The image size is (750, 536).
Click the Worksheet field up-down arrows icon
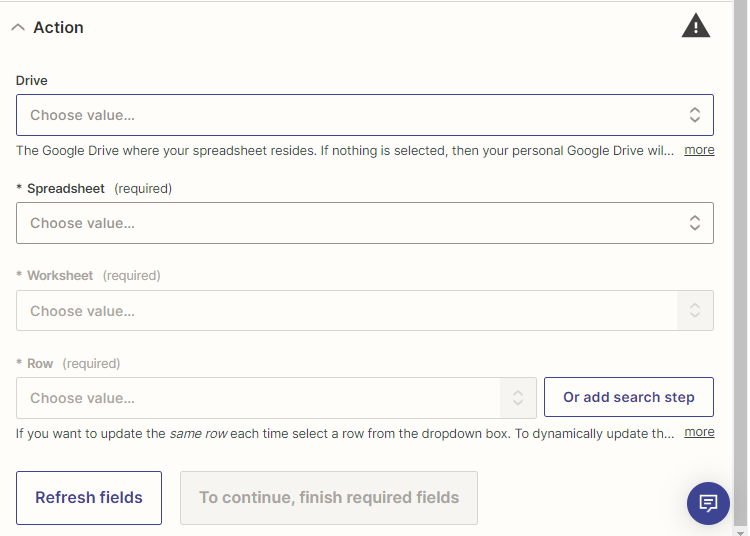[695, 311]
